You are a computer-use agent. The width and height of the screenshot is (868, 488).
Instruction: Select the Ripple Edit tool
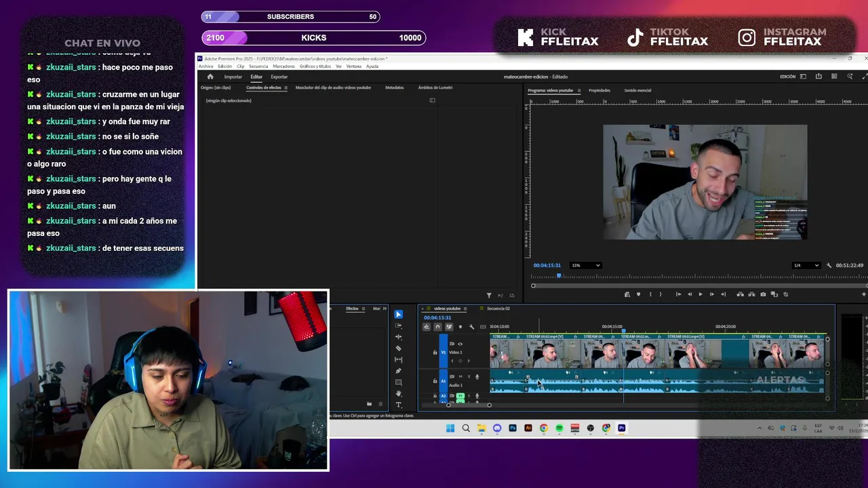click(398, 337)
